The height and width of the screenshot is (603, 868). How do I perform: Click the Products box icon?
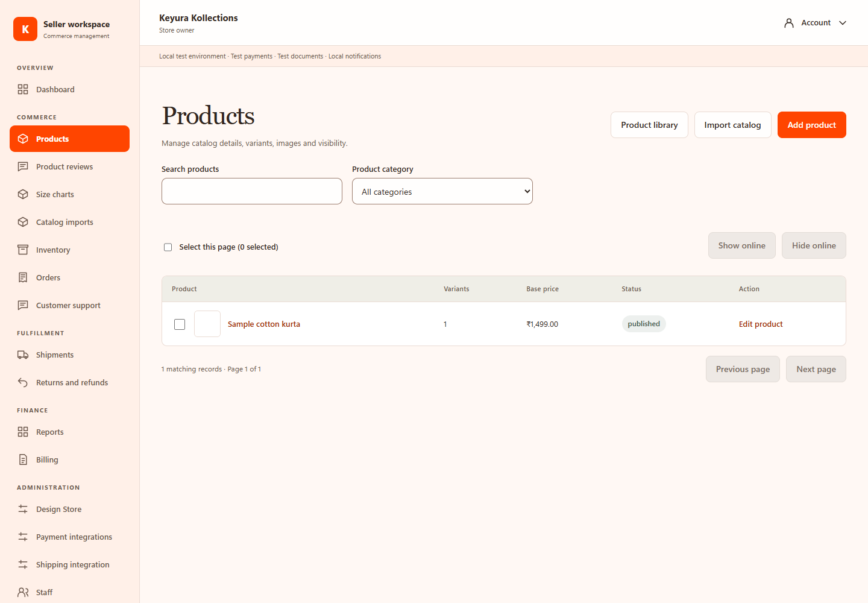click(x=23, y=139)
